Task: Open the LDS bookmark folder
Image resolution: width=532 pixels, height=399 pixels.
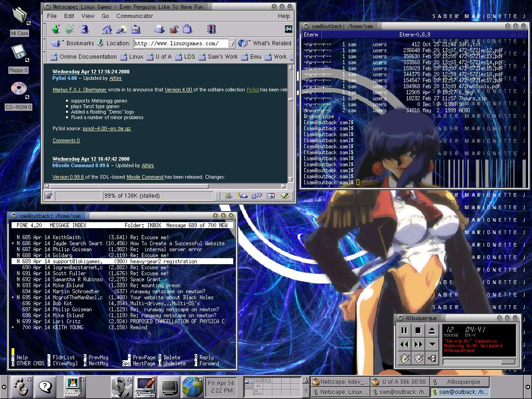Action: (x=185, y=57)
